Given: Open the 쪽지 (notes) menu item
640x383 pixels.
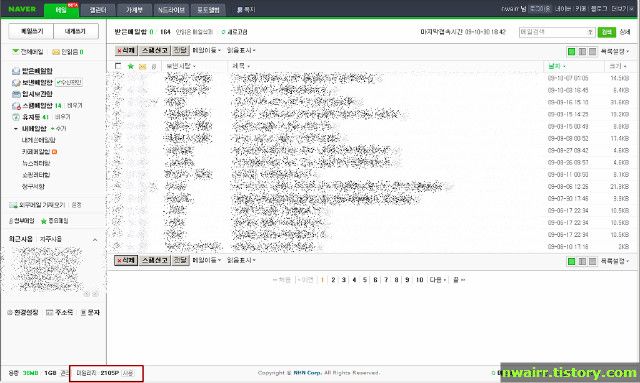Looking at the screenshot, I should pos(246,10).
